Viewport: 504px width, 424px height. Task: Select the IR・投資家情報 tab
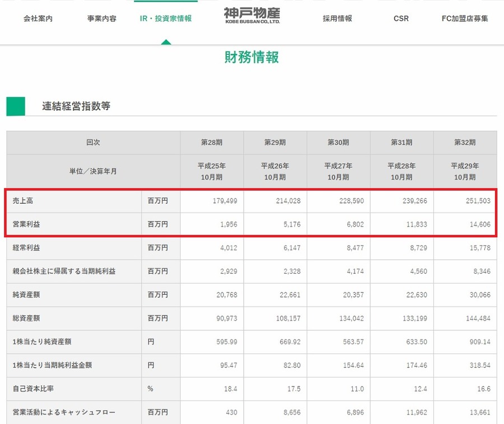pos(166,18)
